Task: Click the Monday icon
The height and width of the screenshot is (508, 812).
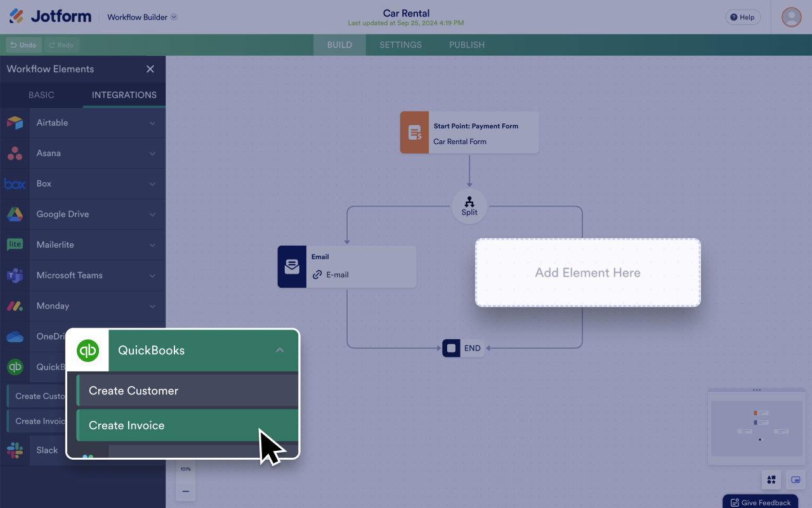Action: 15,306
